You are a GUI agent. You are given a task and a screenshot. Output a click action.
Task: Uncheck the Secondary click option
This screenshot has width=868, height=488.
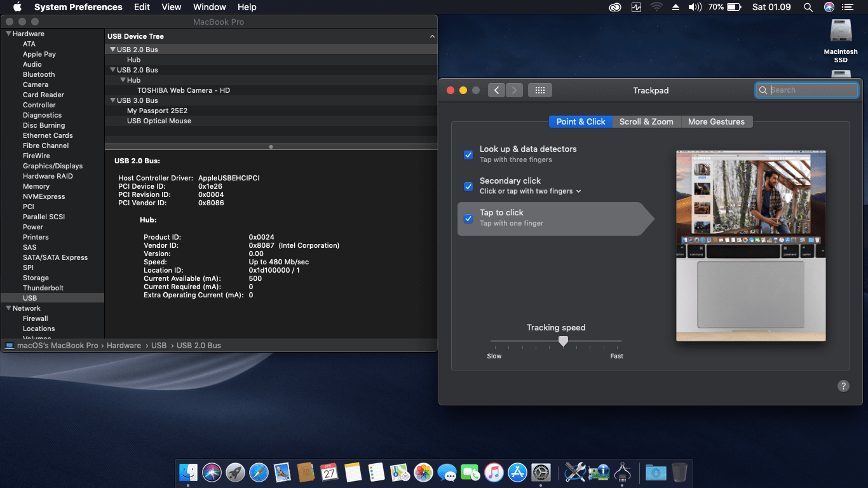click(x=468, y=187)
